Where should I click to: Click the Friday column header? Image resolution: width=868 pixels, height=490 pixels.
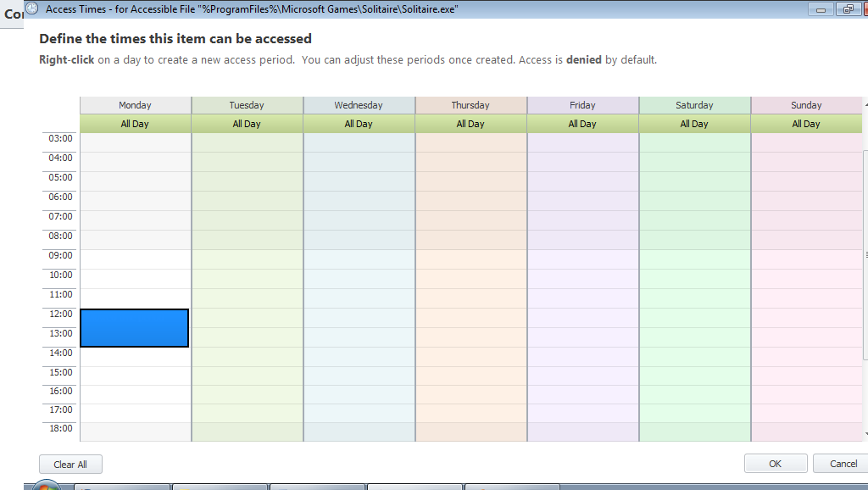[x=582, y=105]
